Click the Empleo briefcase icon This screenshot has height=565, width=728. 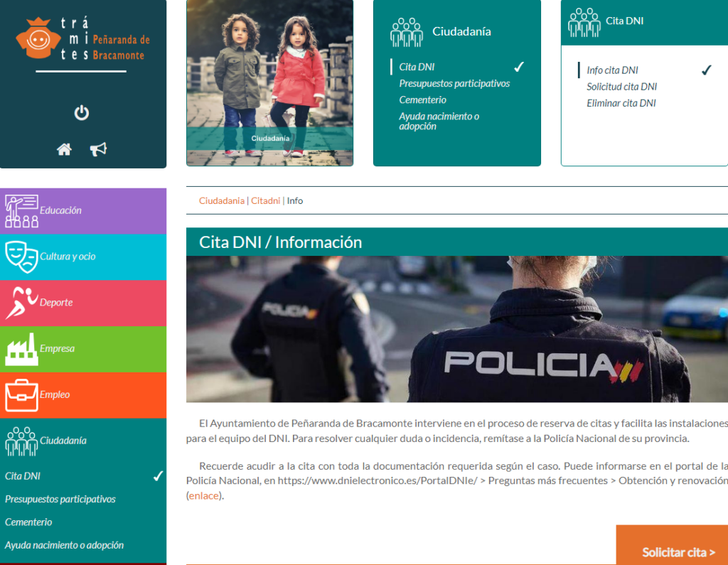[x=21, y=395]
